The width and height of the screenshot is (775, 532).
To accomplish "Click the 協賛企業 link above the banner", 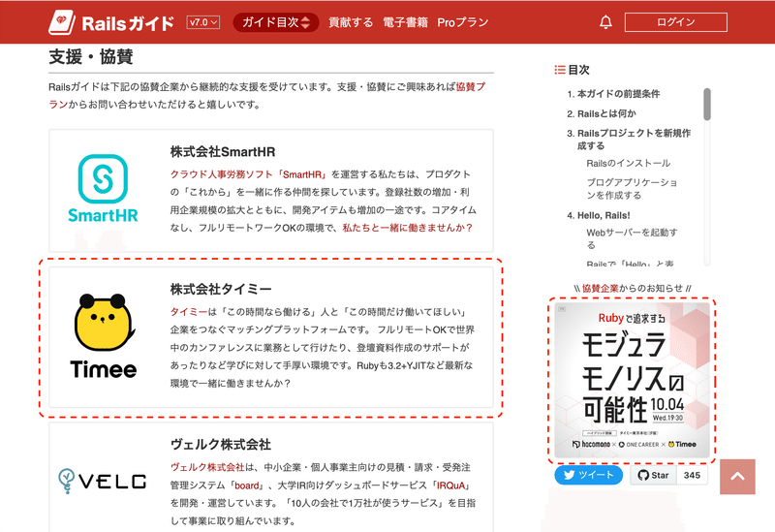I will (x=600, y=288).
